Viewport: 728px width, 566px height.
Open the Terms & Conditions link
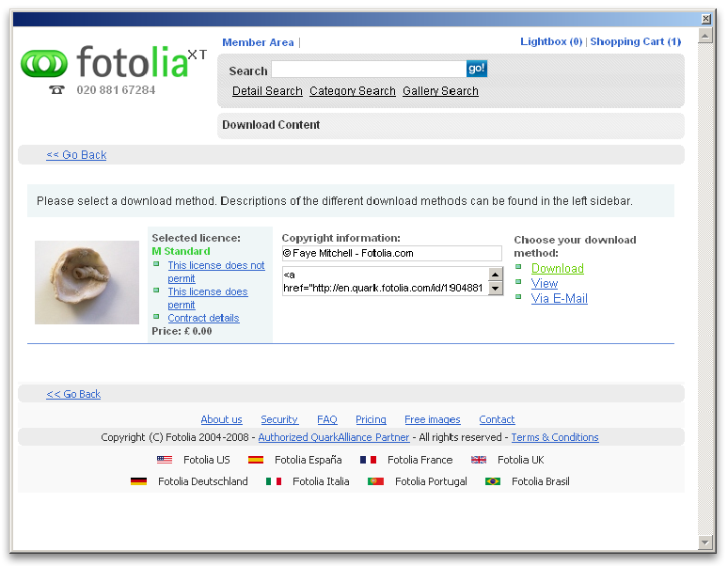coord(555,437)
